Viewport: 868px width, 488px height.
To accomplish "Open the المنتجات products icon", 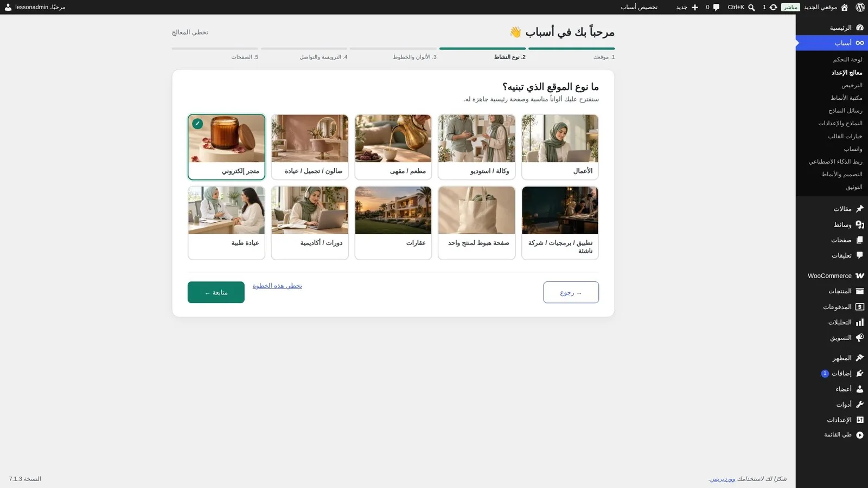I will [860, 291].
